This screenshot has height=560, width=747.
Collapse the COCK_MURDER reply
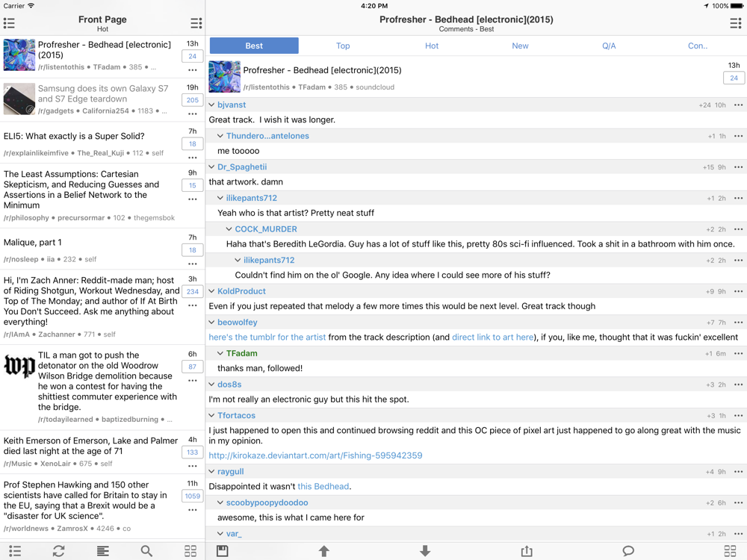[x=229, y=229]
